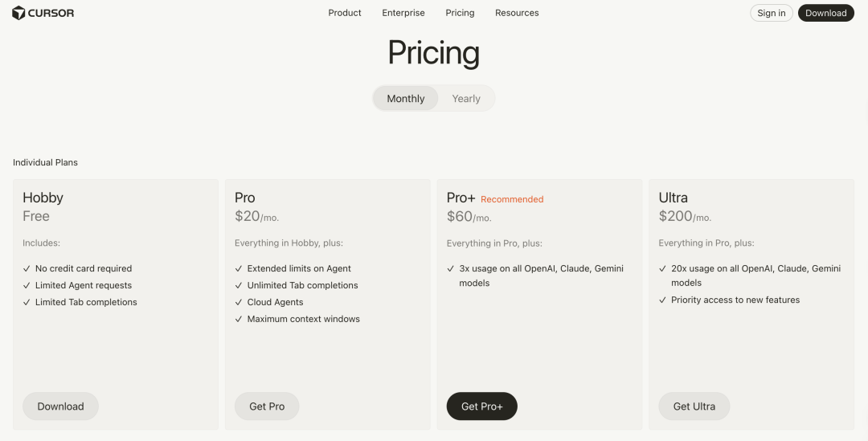Viewport: 868px width, 441px height.
Task: Click the Sign in button
Action: click(x=772, y=13)
